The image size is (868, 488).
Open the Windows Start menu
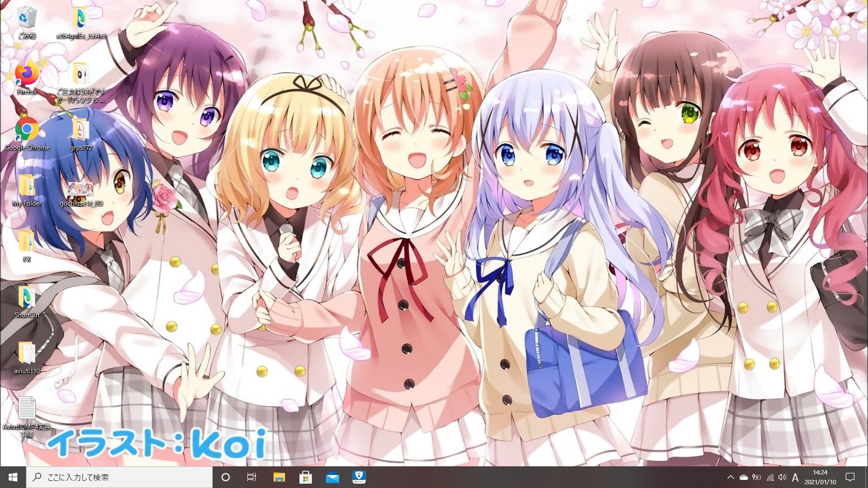point(13,477)
